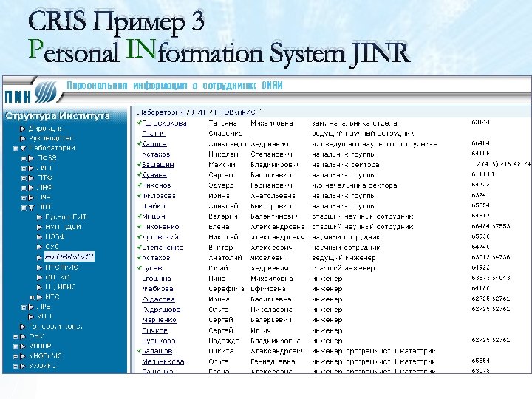Click the green checkmark beside Тихоненко
This screenshot has height=399, width=532.
[x=139, y=226]
